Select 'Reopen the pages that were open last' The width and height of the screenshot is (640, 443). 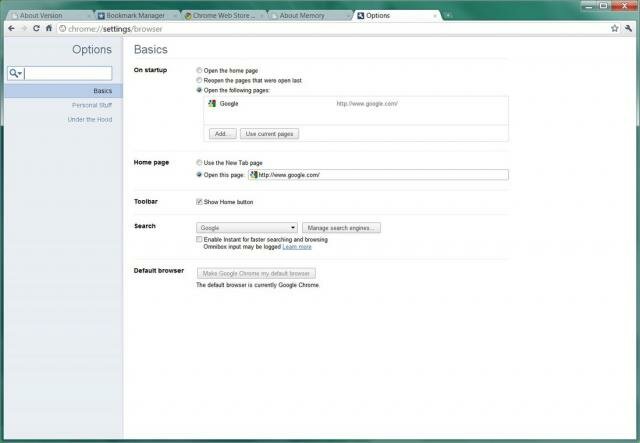199,80
